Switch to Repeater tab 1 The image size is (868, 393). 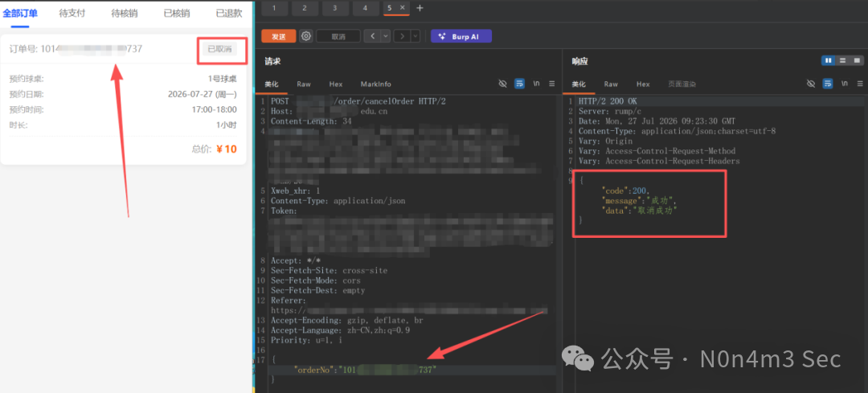click(x=273, y=8)
